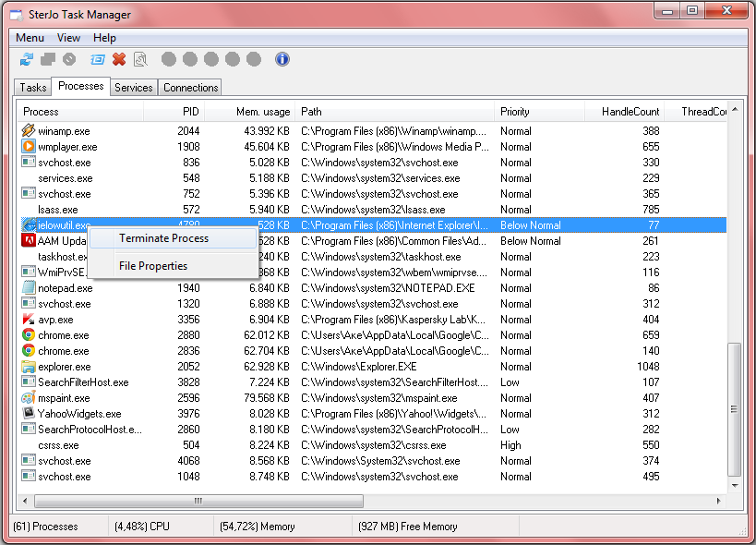Viewport: 756px width, 545px height.
Task: Select the services.exe process row
Action: click(x=373, y=178)
